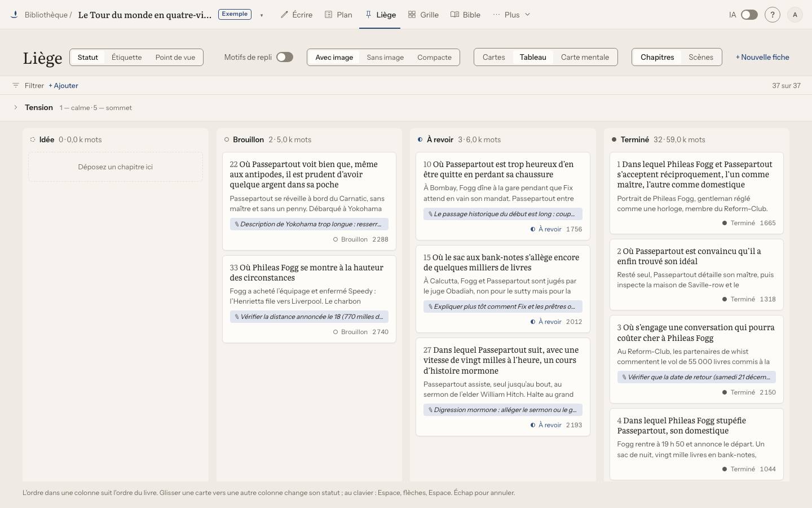Click the half-circle status on chapter 10 card
The image size is (812, 508).
[533, 229]
